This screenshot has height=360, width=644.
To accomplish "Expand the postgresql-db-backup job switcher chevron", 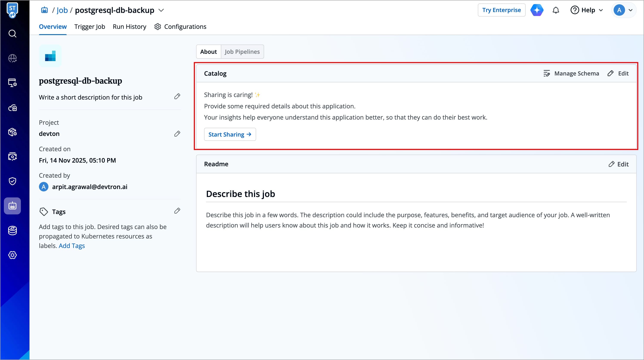I will [x=161, y=10].
